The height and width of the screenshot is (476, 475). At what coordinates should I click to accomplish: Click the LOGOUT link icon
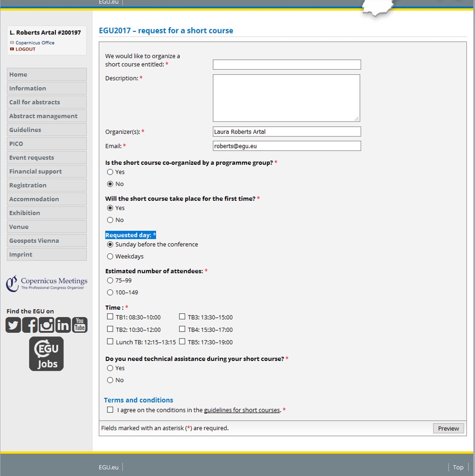coord(12,49)
